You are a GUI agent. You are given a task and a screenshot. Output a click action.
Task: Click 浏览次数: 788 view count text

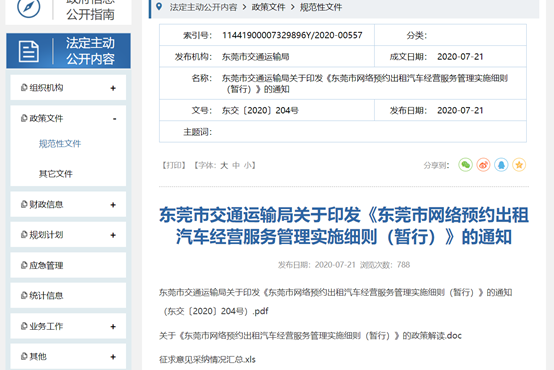385,265
